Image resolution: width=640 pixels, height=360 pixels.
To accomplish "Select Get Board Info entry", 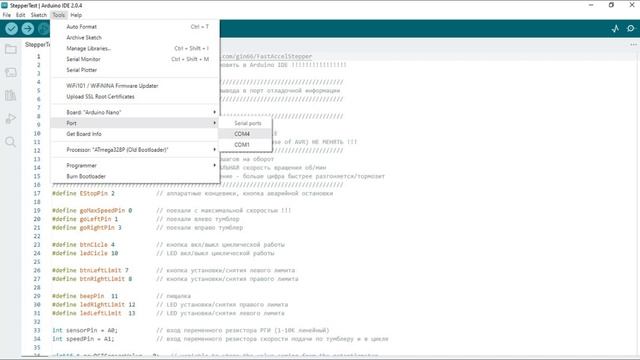I will click(135, 134).
